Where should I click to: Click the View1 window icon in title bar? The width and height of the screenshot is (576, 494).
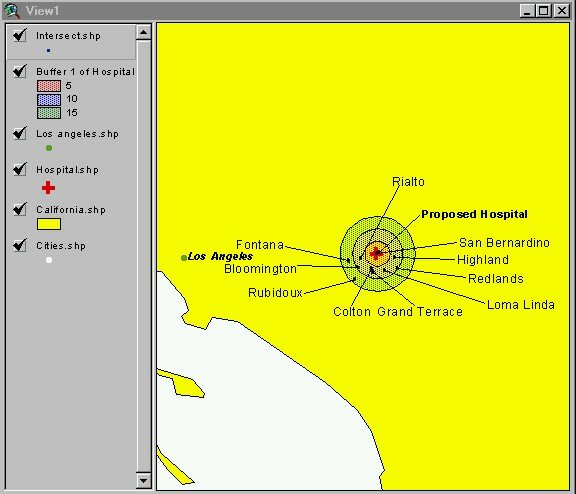[x=12, y=11]
